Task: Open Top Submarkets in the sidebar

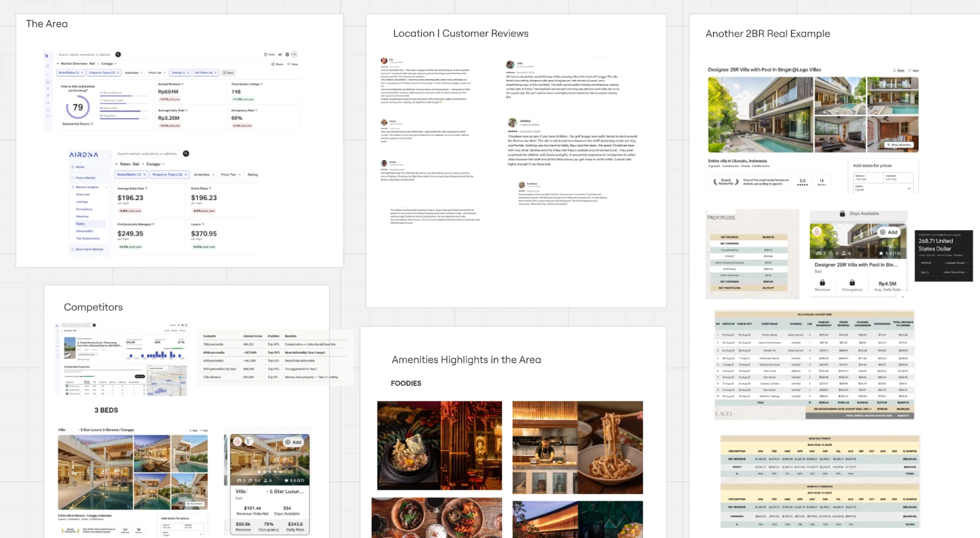Action: tap(88, 239)
